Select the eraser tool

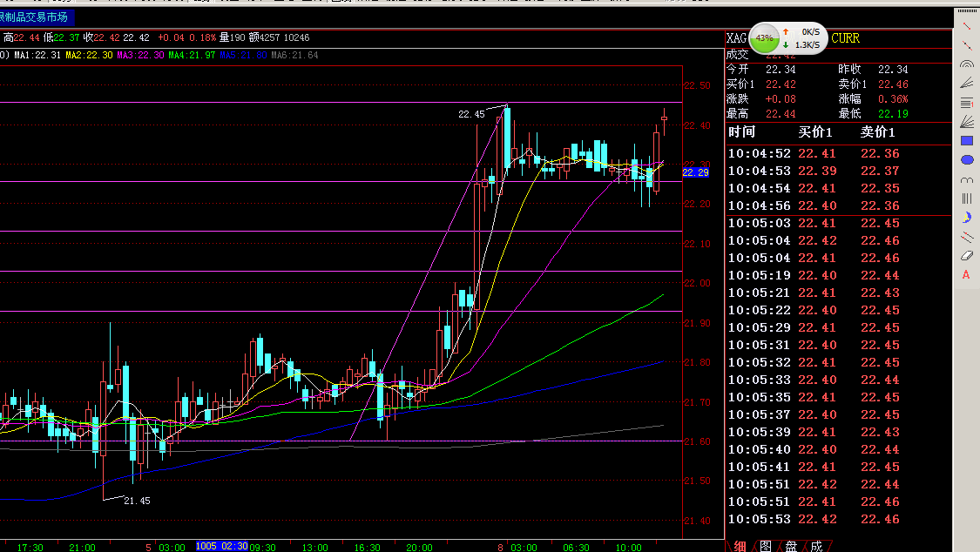(x=966, y=255)
